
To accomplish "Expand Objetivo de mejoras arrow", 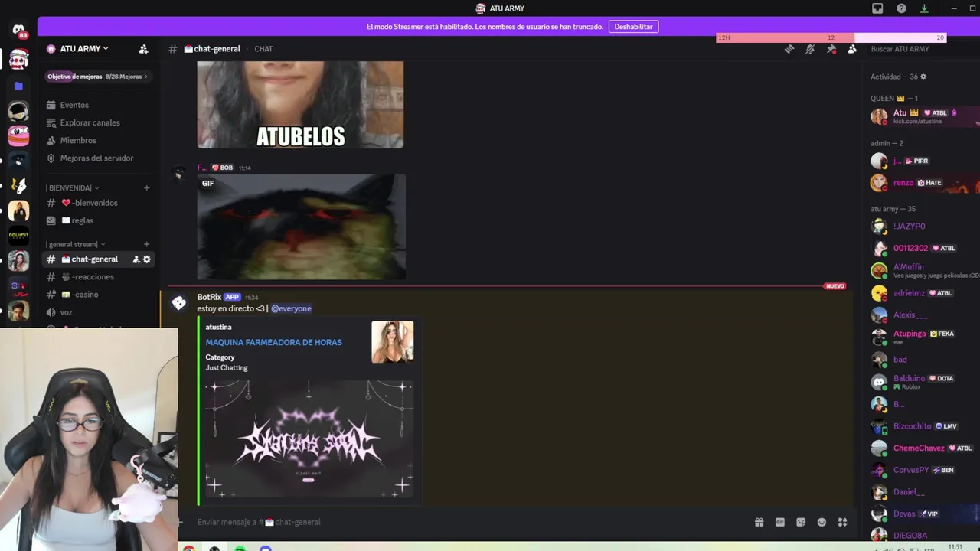I will (145, 77).
